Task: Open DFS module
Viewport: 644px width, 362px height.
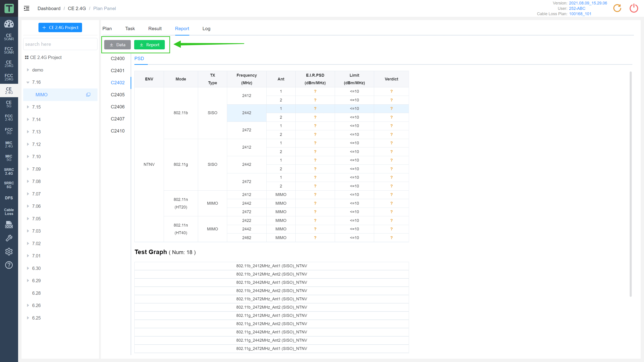Action: tap(9, 198)
